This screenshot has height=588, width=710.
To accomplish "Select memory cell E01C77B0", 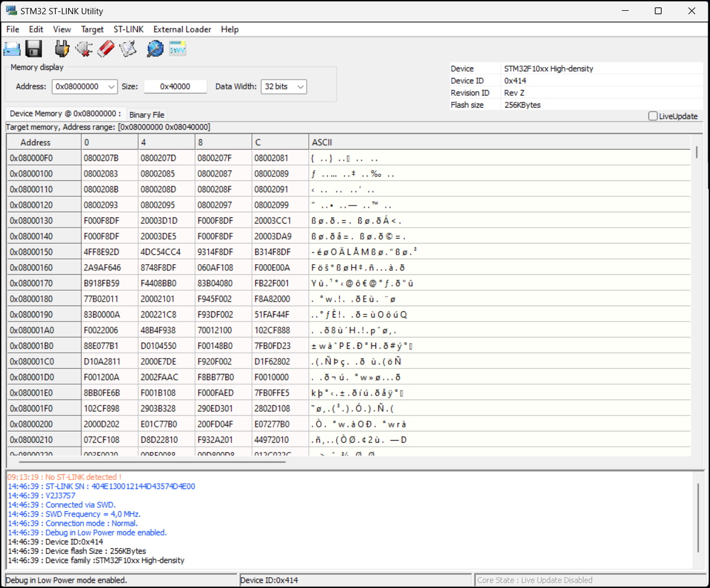I will click(x=166, y=424).
